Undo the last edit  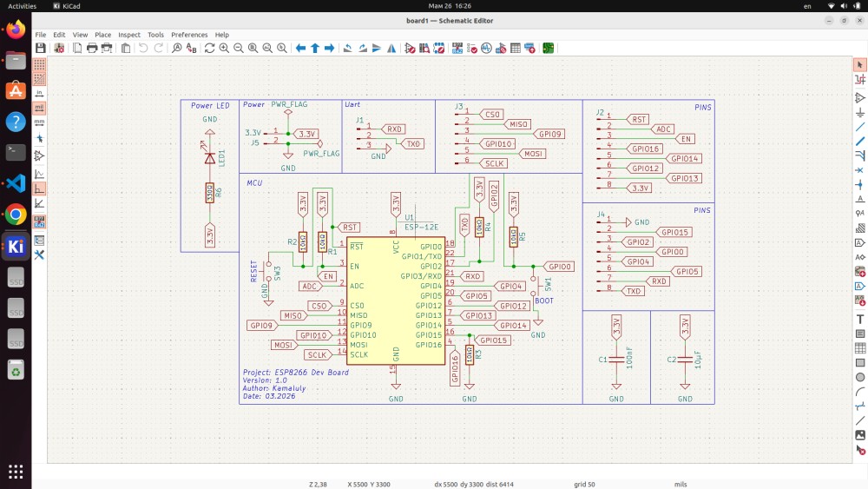click(143, 48)
